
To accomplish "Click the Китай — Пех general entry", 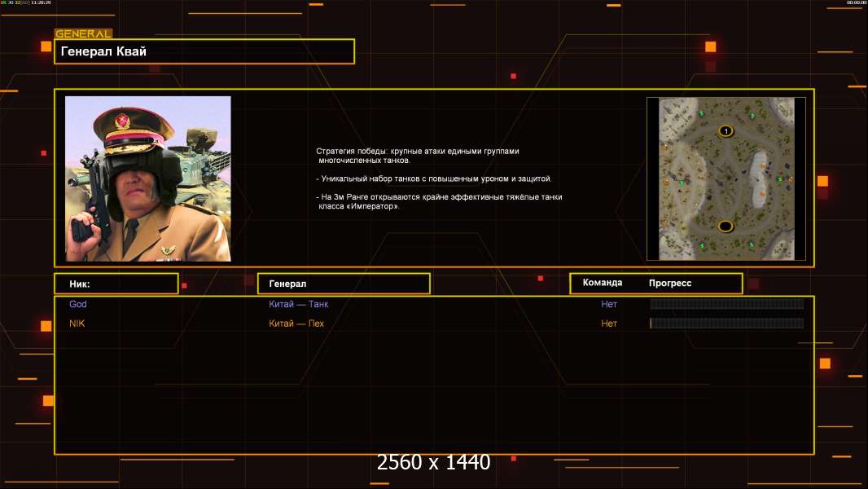I will point(296,324).
